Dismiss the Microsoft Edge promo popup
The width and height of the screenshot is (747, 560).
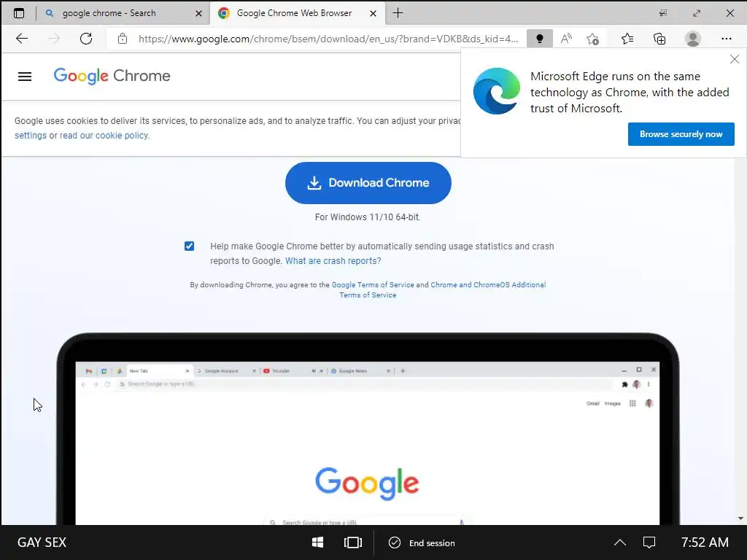734,59
